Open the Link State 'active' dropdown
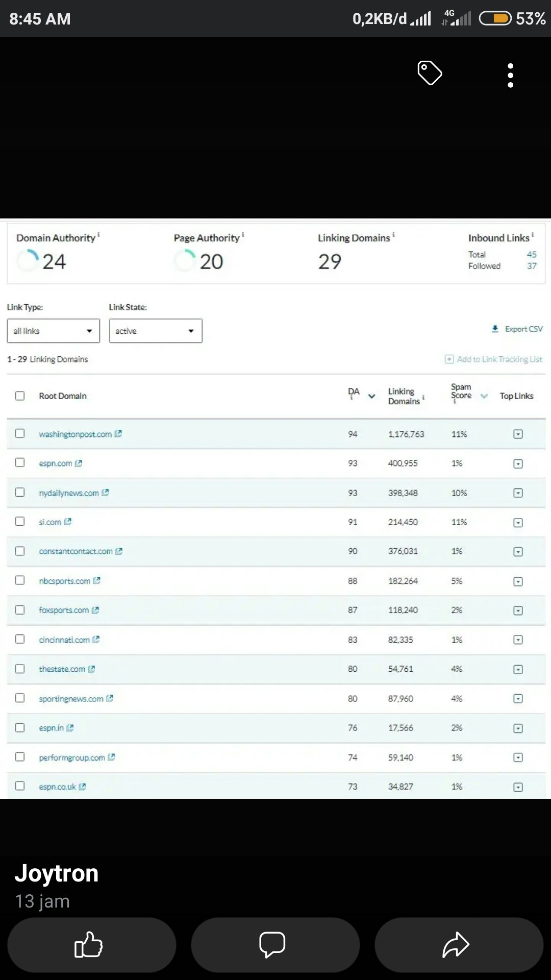Image resolution: width=551 pixels, height=980 pixels. coord(156,331)
